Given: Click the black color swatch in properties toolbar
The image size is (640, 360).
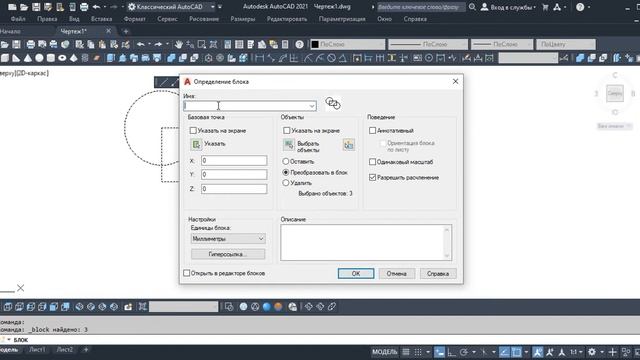Looking at the screenshot, I should point(315,44).
